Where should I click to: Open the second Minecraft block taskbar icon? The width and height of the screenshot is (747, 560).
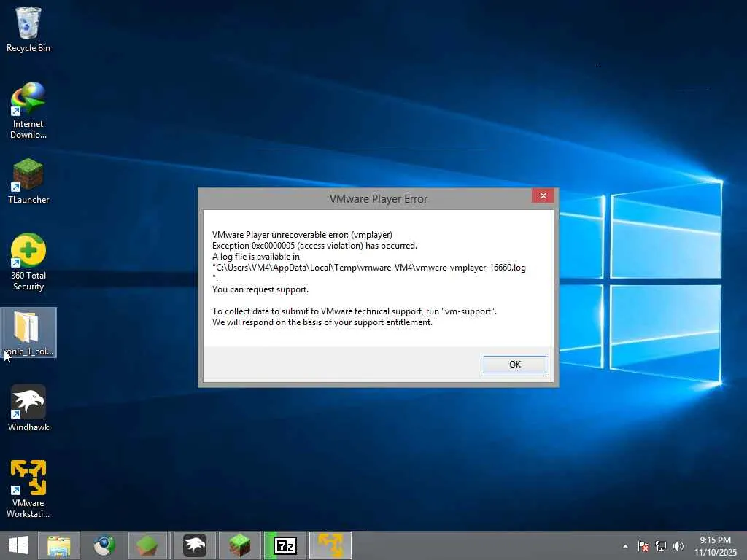pos(239,545)
